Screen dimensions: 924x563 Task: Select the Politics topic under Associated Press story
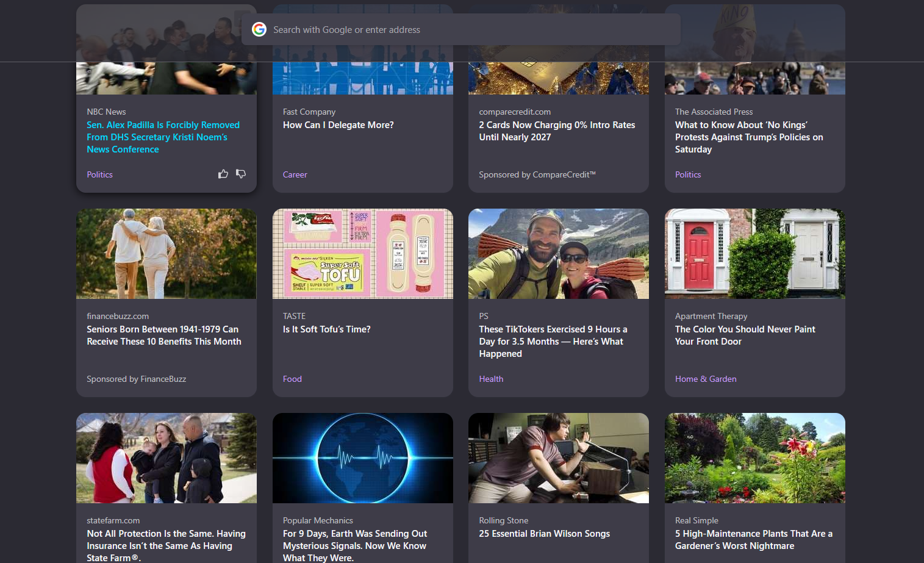[688, 174]
